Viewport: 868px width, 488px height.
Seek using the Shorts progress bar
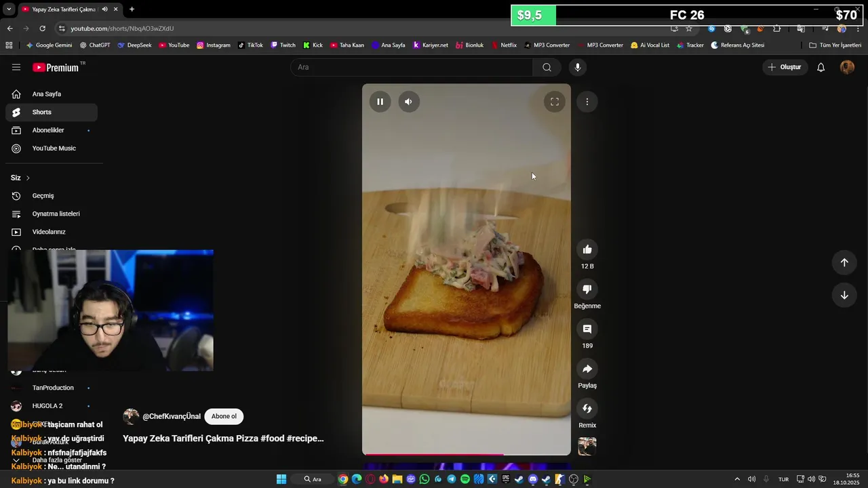[467, 454]
